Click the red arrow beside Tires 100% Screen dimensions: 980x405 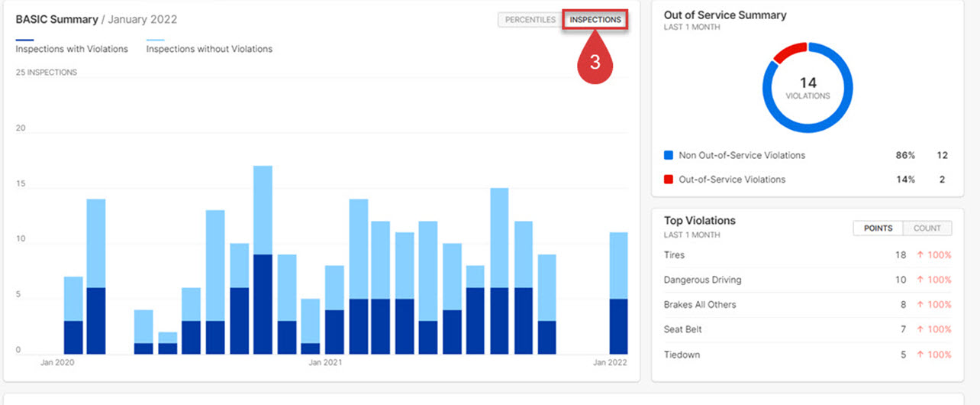(x=919, y=255)
